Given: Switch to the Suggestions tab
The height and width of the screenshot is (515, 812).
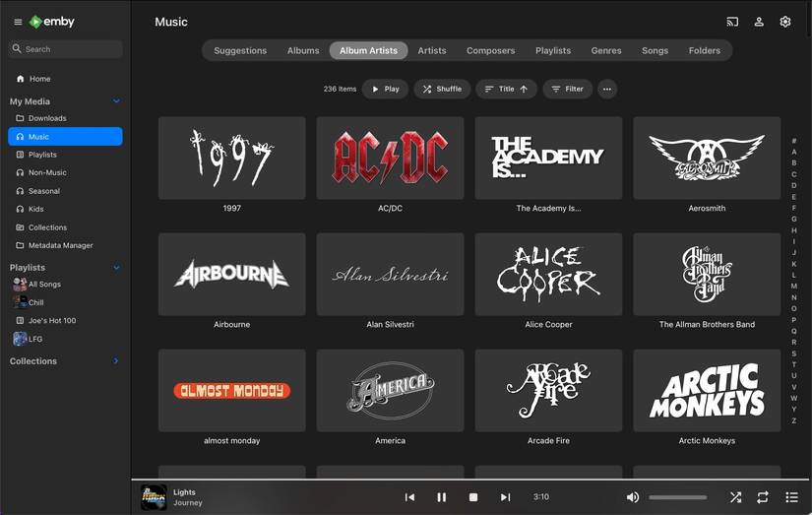Looking at the screenshot, I should coord(240,51).
